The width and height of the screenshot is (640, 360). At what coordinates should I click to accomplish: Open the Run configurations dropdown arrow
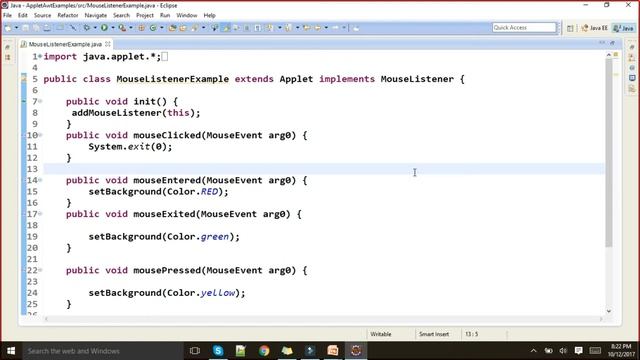113,28
